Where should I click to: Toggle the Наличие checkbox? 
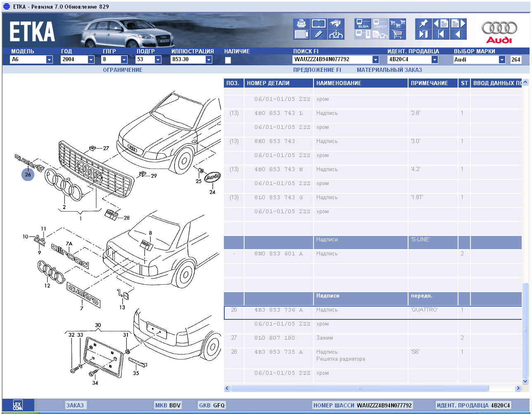coord(228,60)
